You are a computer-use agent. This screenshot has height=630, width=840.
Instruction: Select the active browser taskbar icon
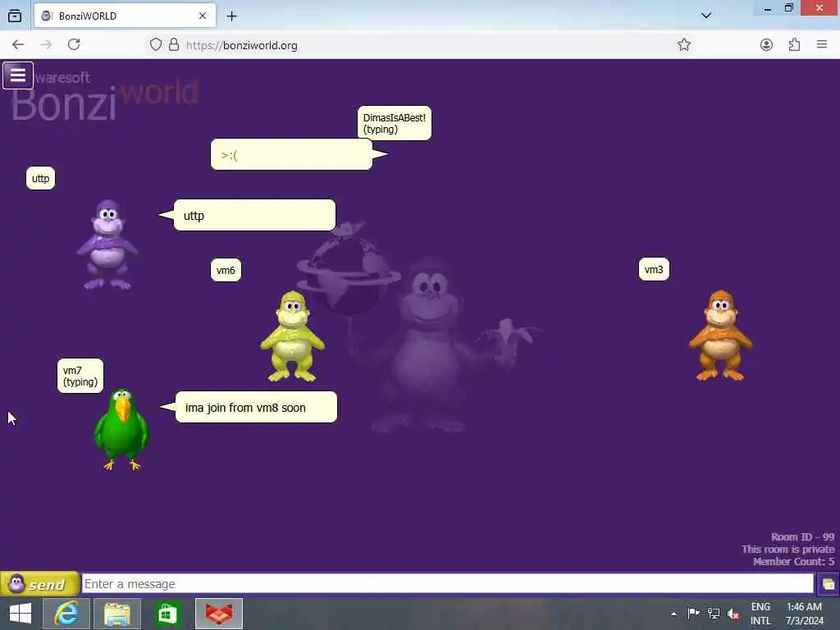pyautogui.click(x=218, y=614)
